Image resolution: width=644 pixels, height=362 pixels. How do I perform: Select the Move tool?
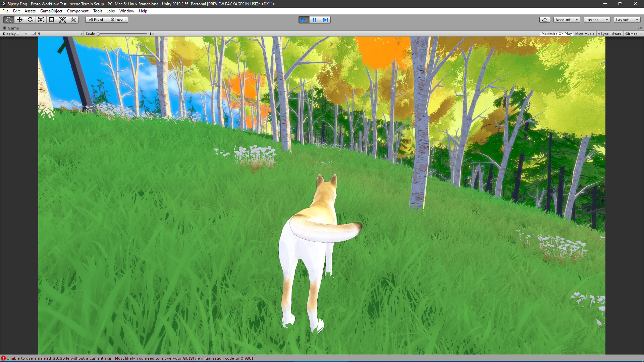pyautogui.click(x=19, y=20)
